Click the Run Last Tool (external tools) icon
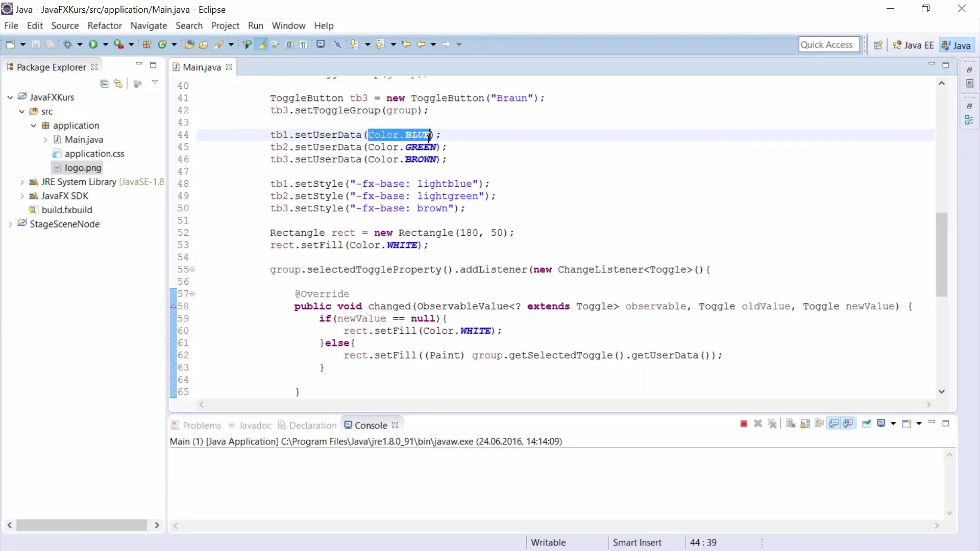 [x=118, y=44]
